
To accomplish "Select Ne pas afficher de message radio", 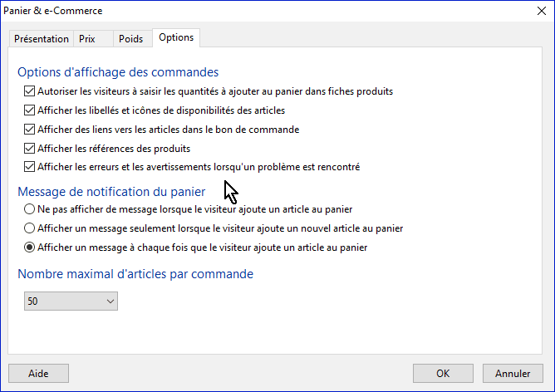I will click(30, 209).
